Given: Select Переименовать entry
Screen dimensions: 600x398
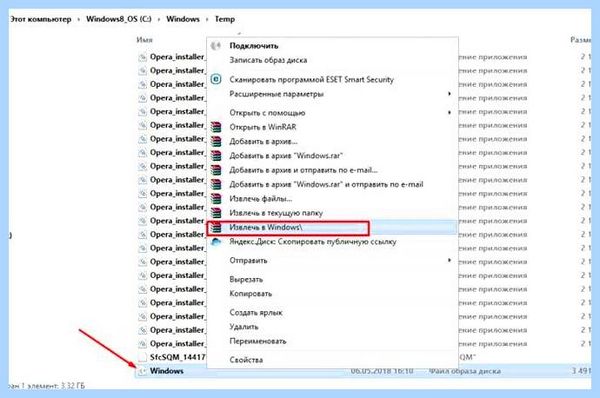Looking at the screenshot, I should 258,341.
